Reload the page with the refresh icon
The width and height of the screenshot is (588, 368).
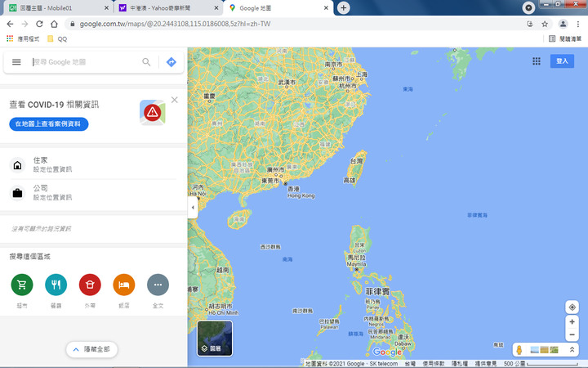[39, 24]
